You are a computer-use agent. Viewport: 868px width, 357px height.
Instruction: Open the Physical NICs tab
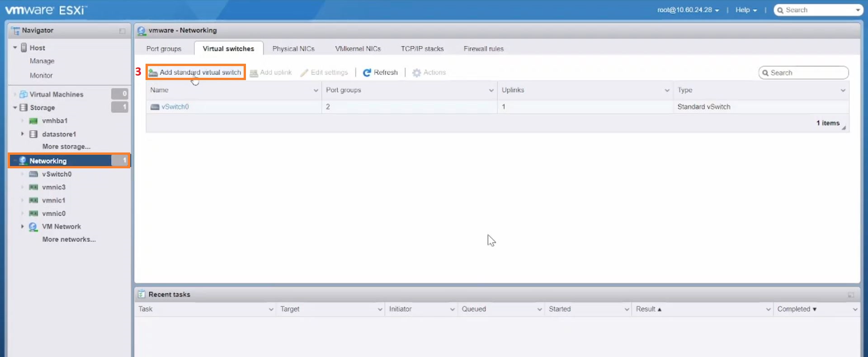click(x=293, y=48)
